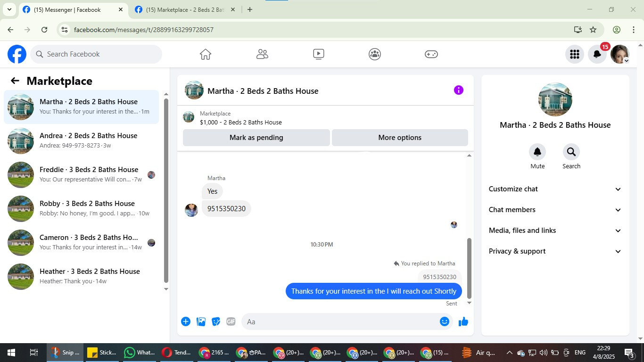
Task: Search in conversation magnifier icon
Action: click(571, 152)
